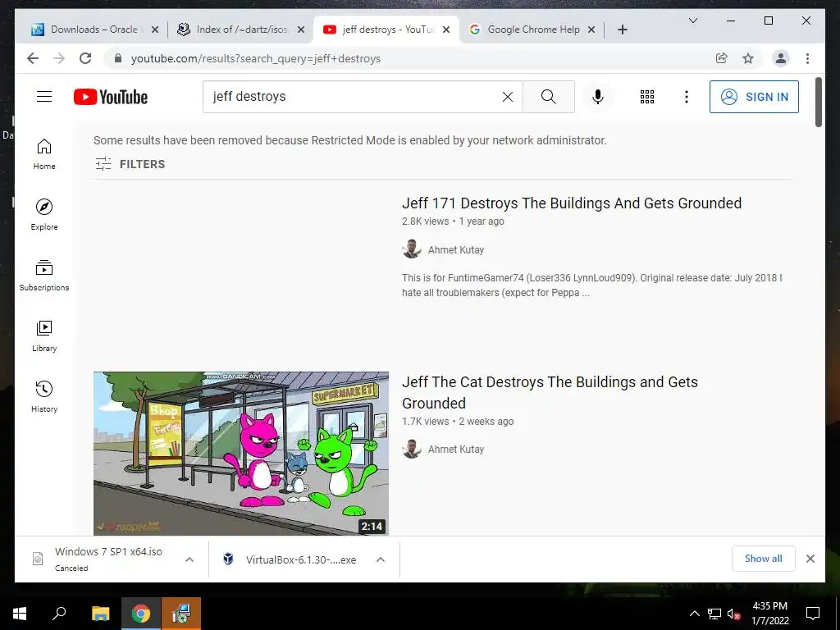Expand Windows 7 SP1 x64.iso download options
The width and height of the screenshot is (840, 630).
tap(189, 559)
